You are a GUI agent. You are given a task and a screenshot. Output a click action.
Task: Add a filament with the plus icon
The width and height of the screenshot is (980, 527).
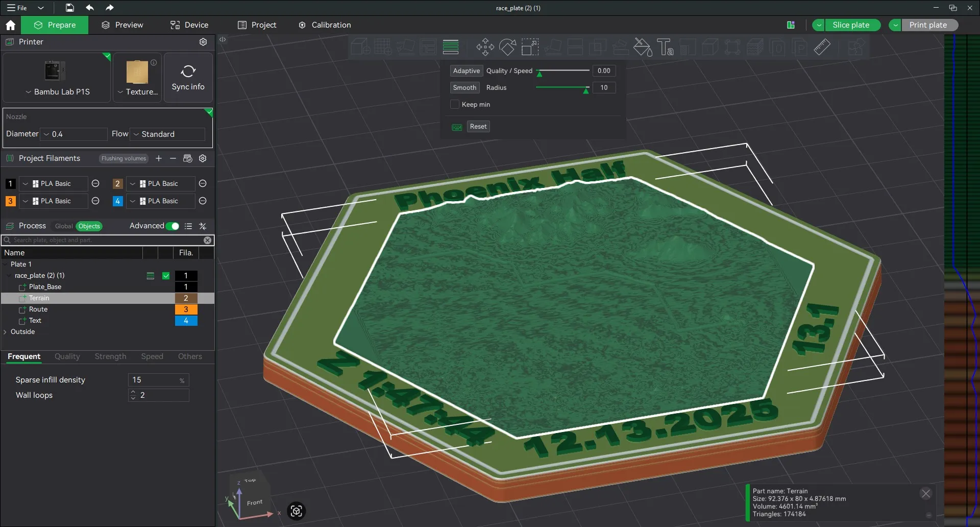click(x=159, y=158)
